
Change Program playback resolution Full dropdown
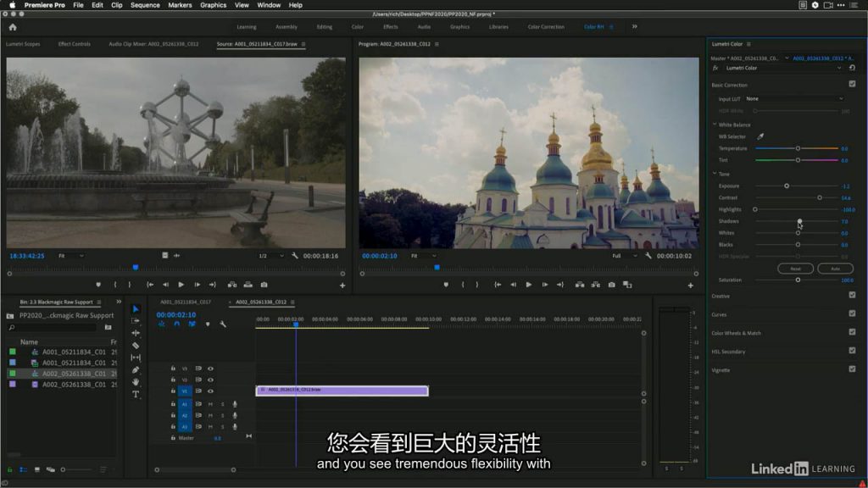tap(625, 256)
